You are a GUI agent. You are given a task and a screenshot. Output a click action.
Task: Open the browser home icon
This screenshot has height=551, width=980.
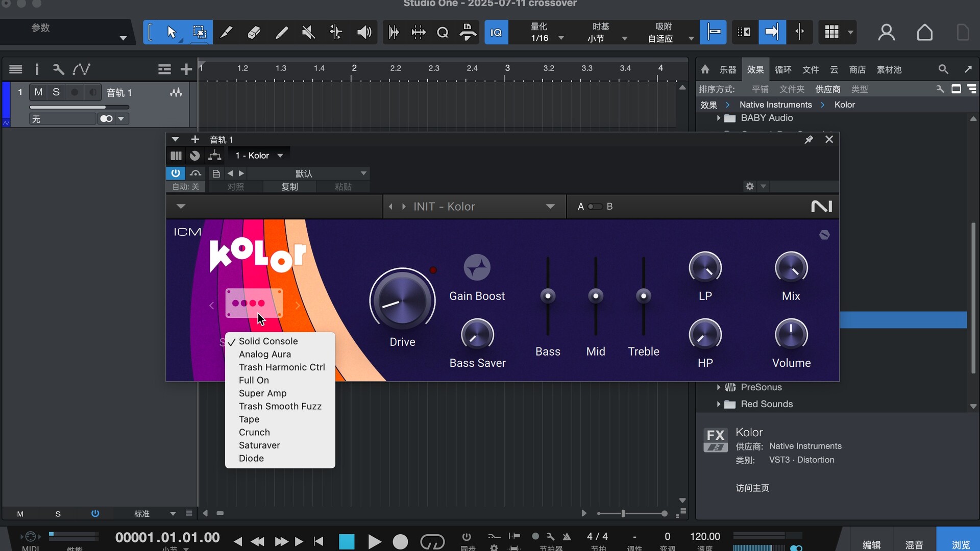[x=705, y=69]
